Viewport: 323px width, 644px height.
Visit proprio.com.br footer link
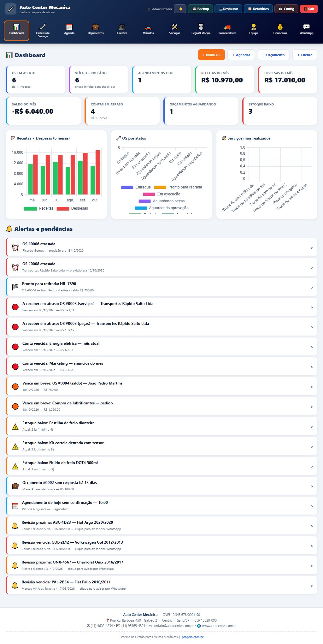tap(192, 637)
